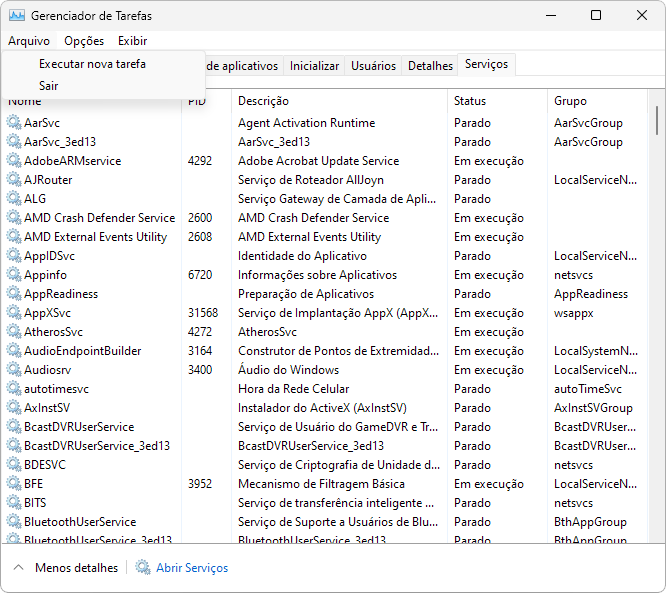Click the BITS service gear icon
The width and height of the screenshot is (666, 593).
14,503
